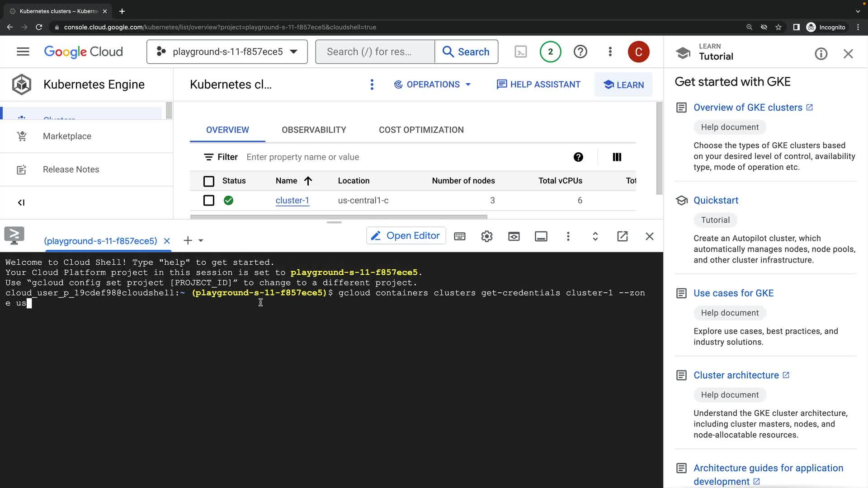Expand new terminal tab dropdown arrow

201,241
